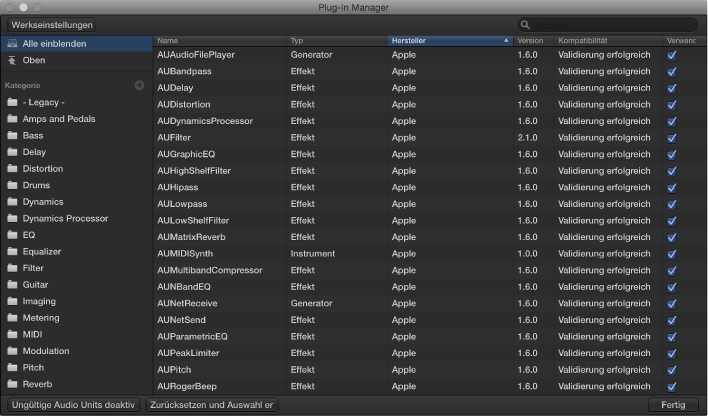Uncheck AUBandpass usage checkbox
The height and width of the screenshot is (416, 708).
tap(671, 71)
